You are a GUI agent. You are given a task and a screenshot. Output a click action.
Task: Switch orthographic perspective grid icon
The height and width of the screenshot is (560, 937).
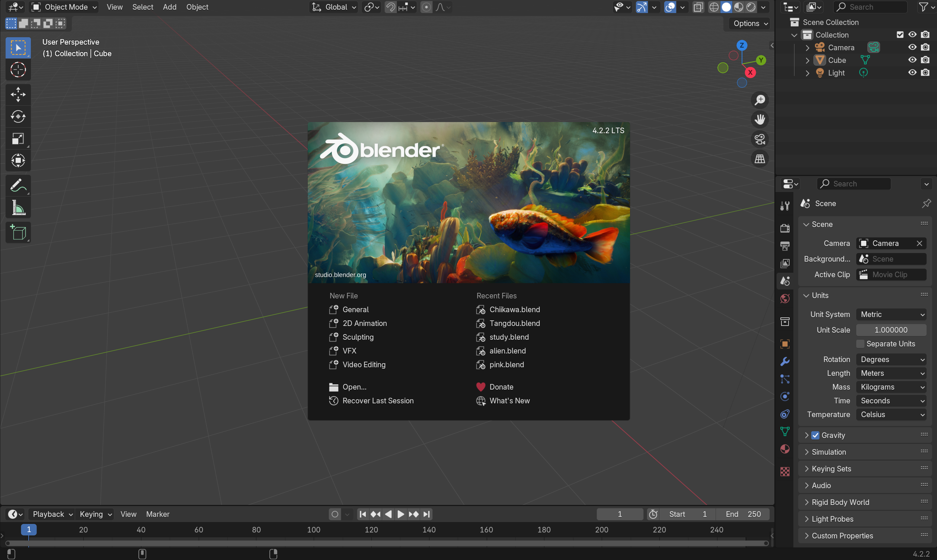pos(759,159)
